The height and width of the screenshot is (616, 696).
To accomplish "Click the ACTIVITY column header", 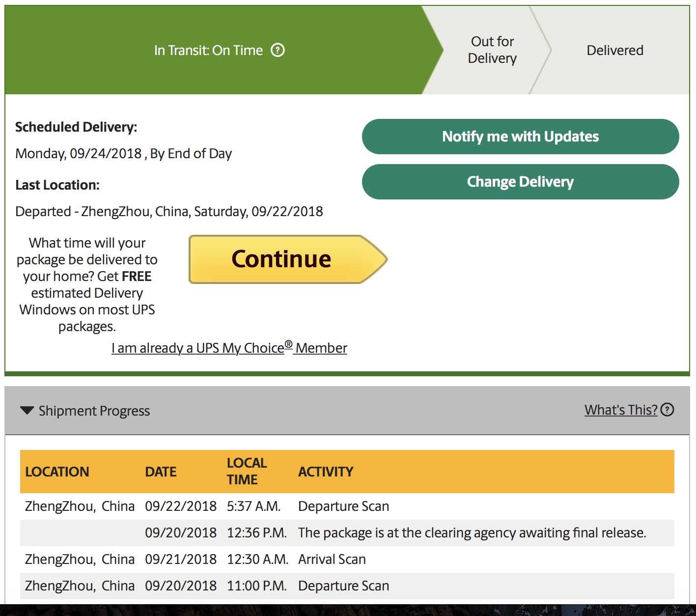I will [x=326, y=472].
